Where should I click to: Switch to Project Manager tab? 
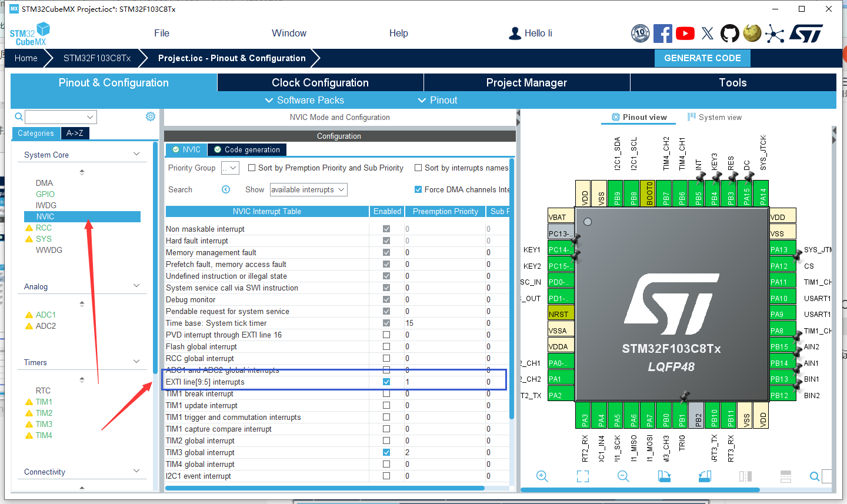(527, 82)
